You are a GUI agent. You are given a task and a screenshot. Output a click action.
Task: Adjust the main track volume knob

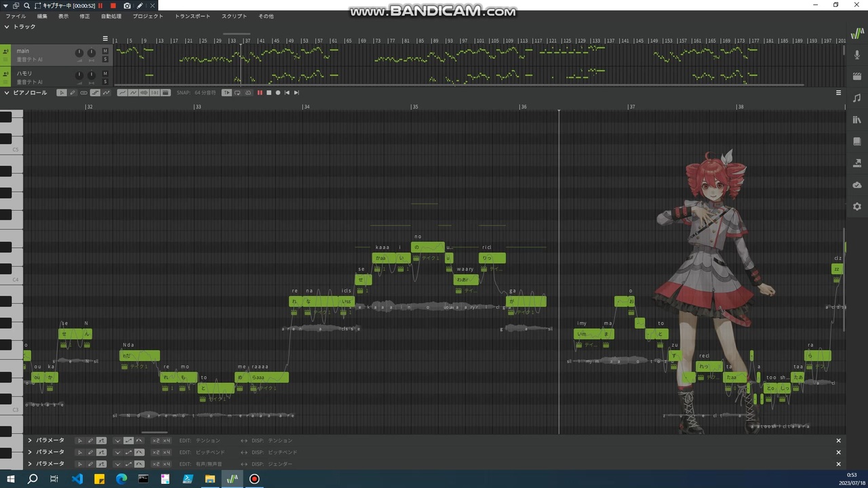point(79,53)
